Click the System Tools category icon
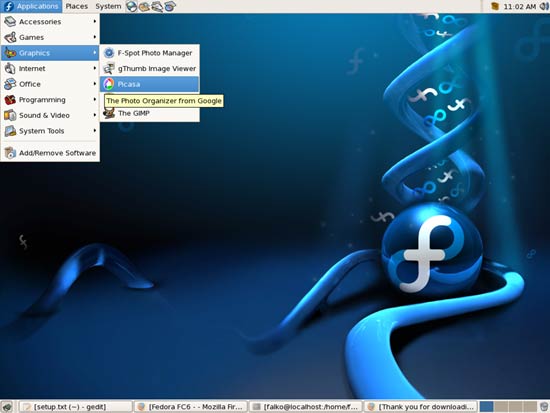 pyautogui.click(x=10, y=131)
